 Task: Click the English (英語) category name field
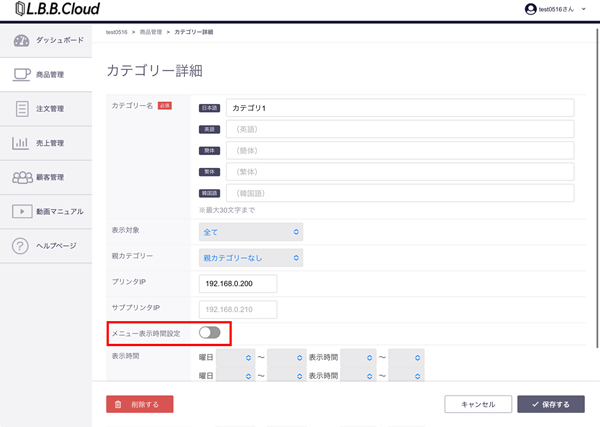[399, 129]
